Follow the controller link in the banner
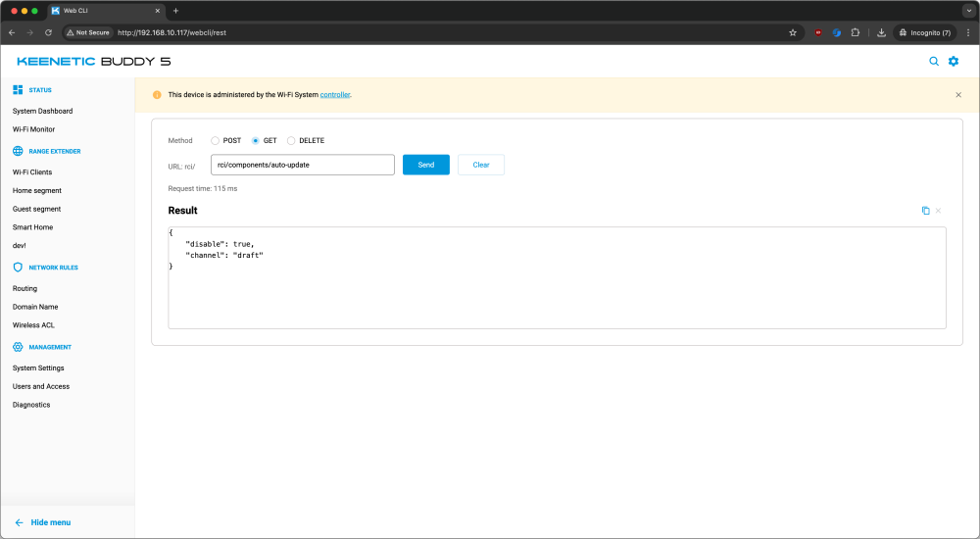Screen dimensions: 980x539 pyautogui.click(x=334, y=95)
